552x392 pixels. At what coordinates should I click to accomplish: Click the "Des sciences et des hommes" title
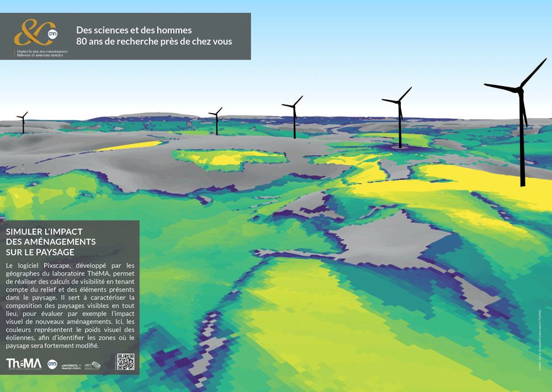(134, 30)
